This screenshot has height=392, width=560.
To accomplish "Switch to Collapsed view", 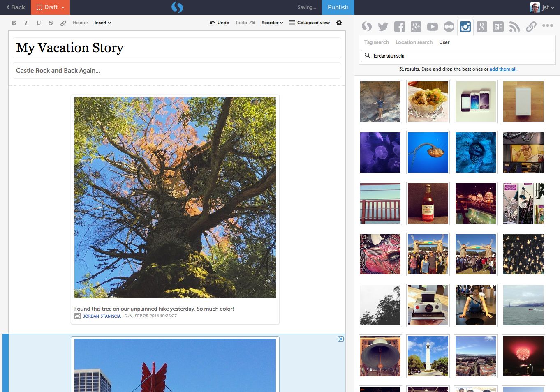I will click(310, 23).
